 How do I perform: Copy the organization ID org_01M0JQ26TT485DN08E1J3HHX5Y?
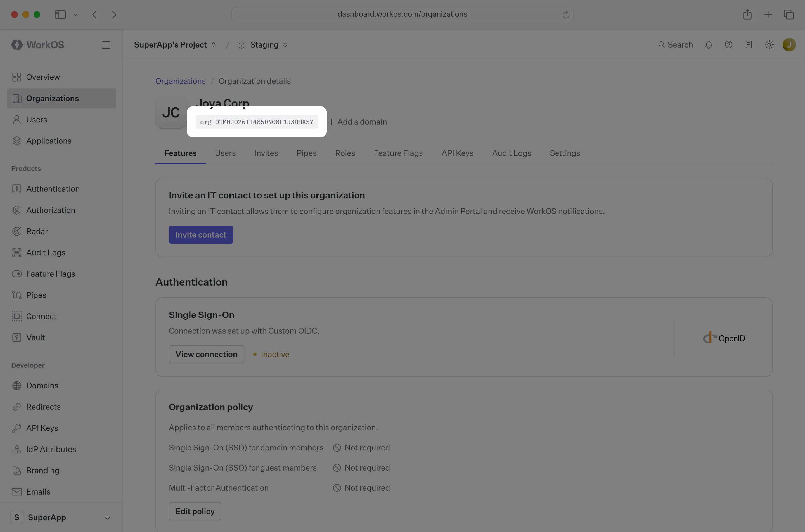click(x=257, y=122)
